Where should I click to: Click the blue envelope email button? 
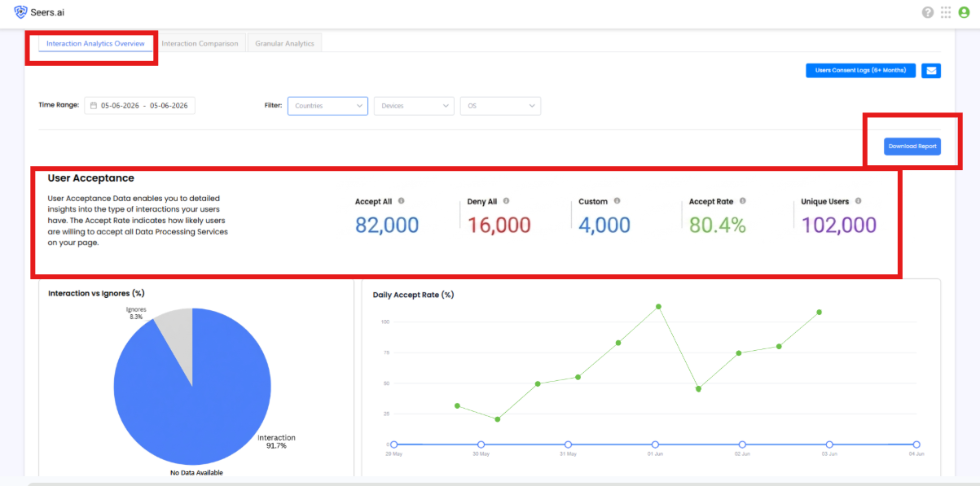(931, 71)
